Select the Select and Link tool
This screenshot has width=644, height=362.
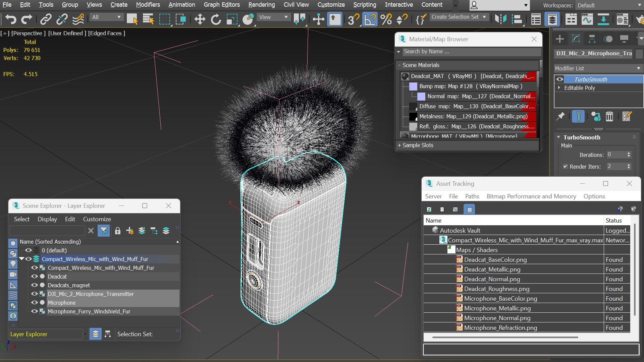[x=46, y=19]
